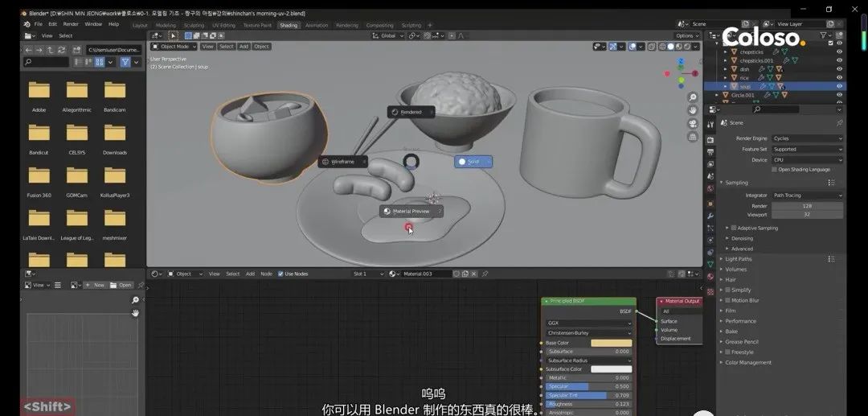
Task: Enable Motion Blur checkbox
Action: [727, 300]
